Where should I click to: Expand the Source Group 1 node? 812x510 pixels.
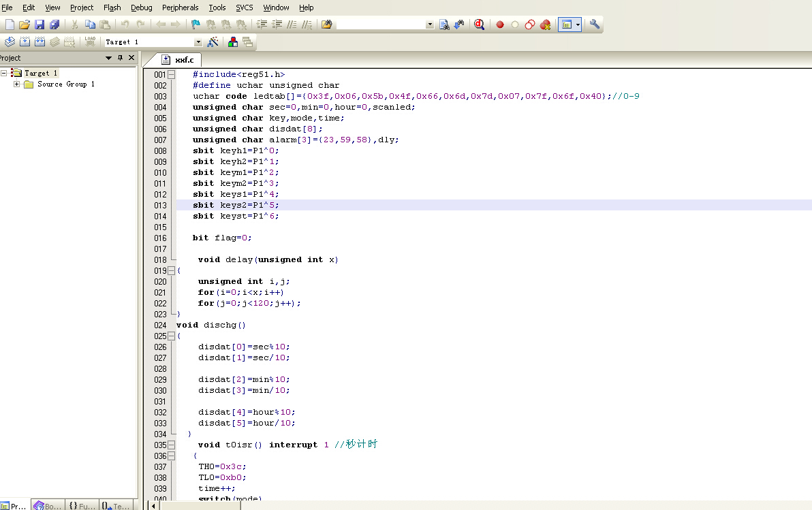[x=16, y=84]
